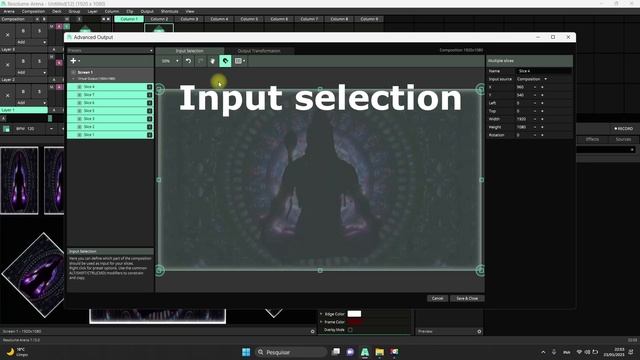Expand the Frame Color parameter
640x360 pixels.
click(321, 322)
